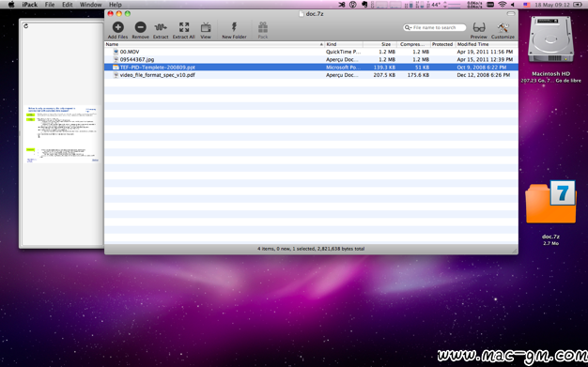The width and height of the screenshot is (588, 367).
Task: Click Apr 19, 2011 11:56 PM date
Action: tap(485, 52)
